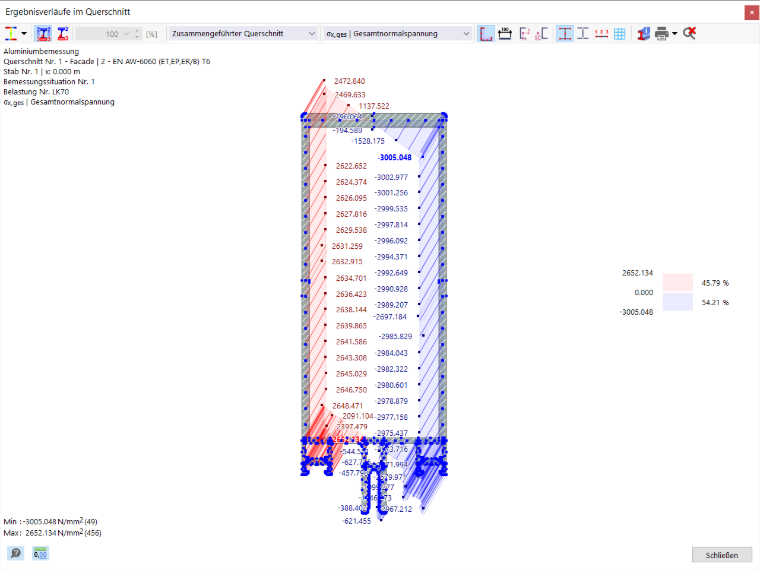This screenshot has width=760, height=570.
Task: Show result values with the 1 2 3 icon
Action: pyautogui.click(x=602, y=33)
